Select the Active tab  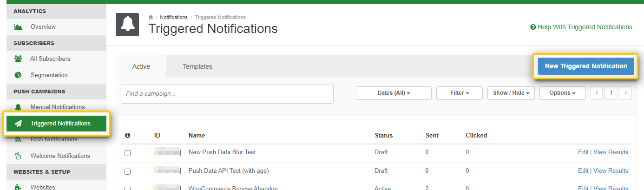coord(141,66)
